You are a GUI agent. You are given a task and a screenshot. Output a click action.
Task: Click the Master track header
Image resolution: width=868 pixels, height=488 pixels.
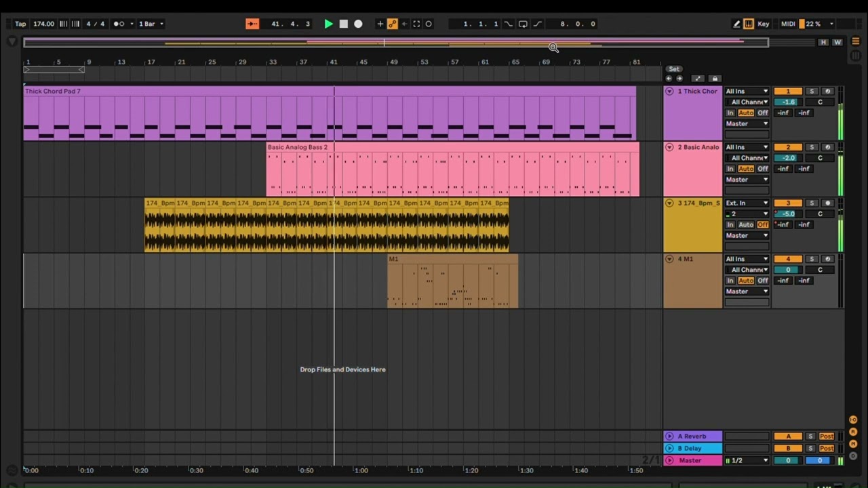693,461
